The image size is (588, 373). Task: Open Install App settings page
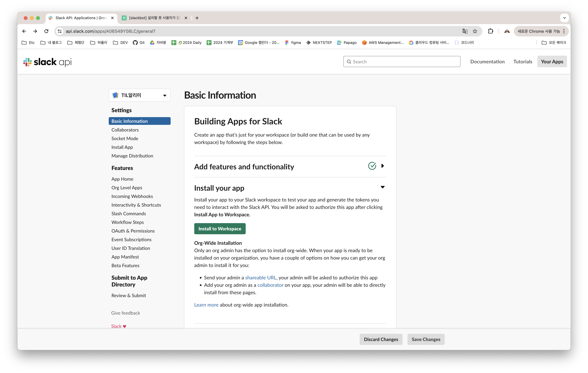122,147
